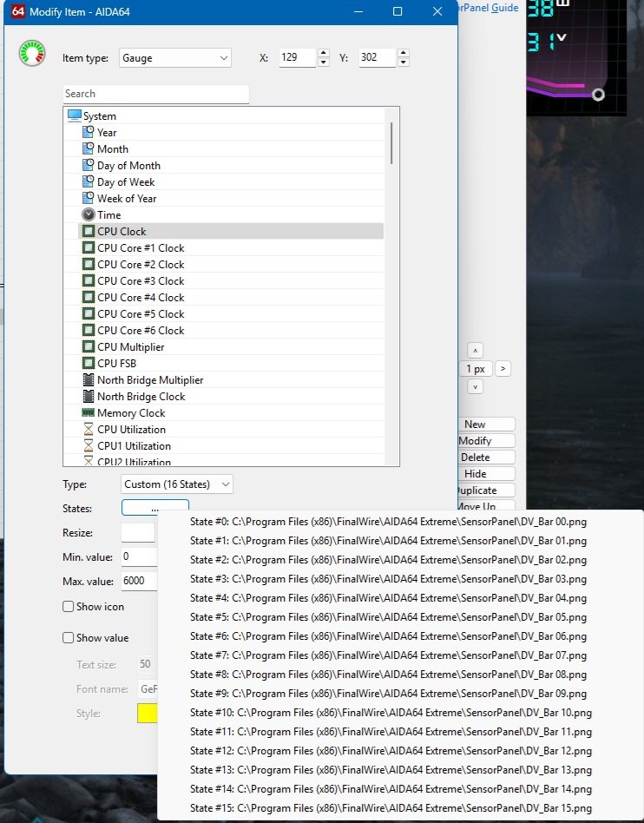
Task: Enable the Show icon checkbox
Action: coord(69,606)
